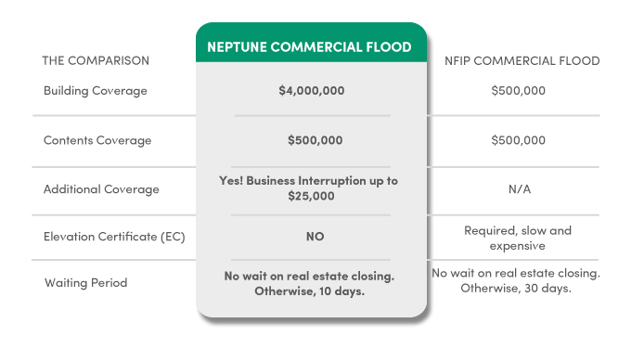Click the bold NO elevation certificate value

click(x=315, y=237)
